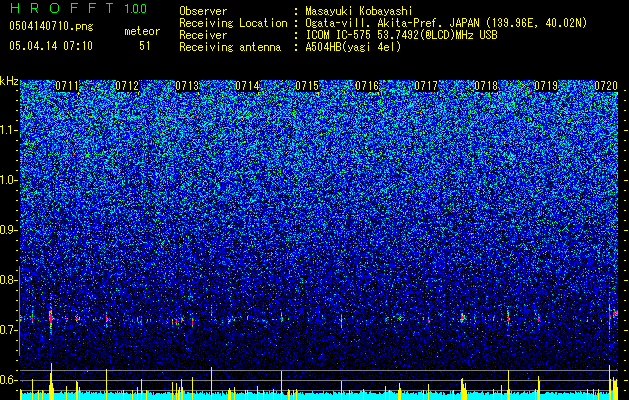Click the 0.6 kHz axis label
This screenshot has height=400, width=629.
tap(8, 380)
